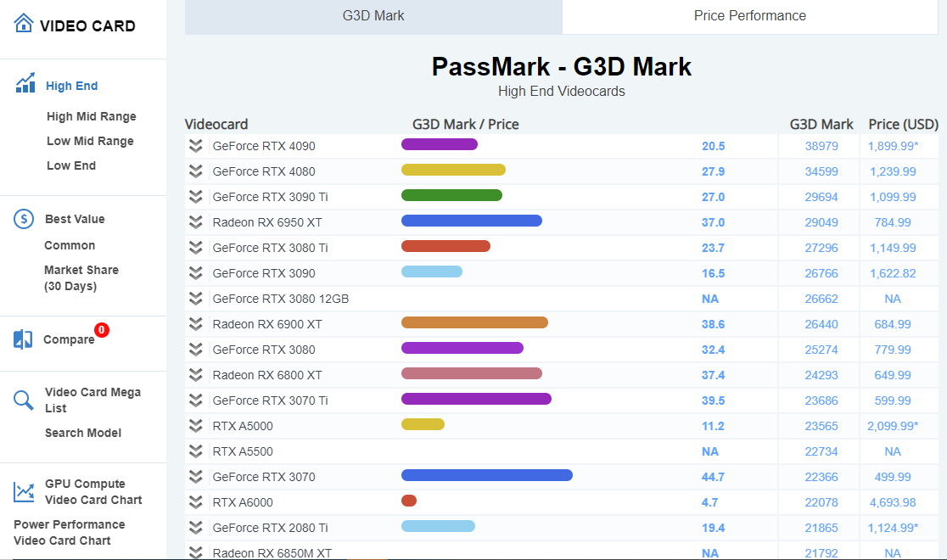Click the home icon beside VIDEO CARD
947x560 pixels.
click(24, 24)
